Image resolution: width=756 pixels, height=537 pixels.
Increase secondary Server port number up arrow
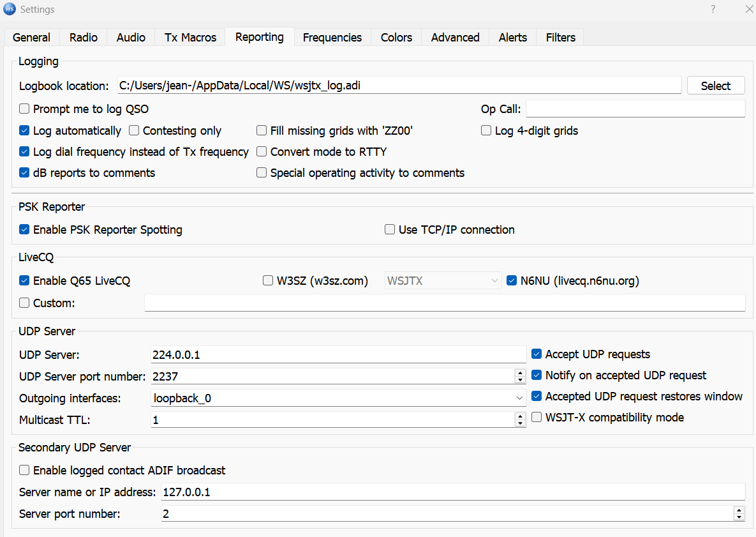pyautogui.click(x=739, y=510)
